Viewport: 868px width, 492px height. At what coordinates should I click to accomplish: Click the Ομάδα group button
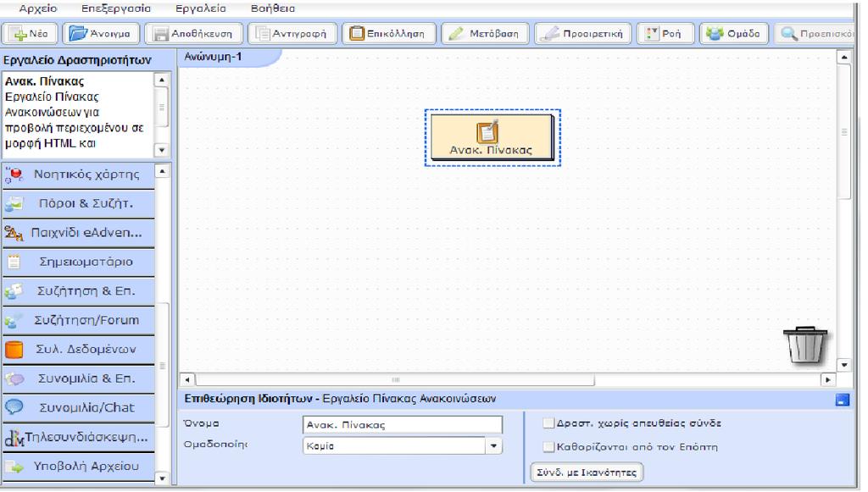point(733,34)
